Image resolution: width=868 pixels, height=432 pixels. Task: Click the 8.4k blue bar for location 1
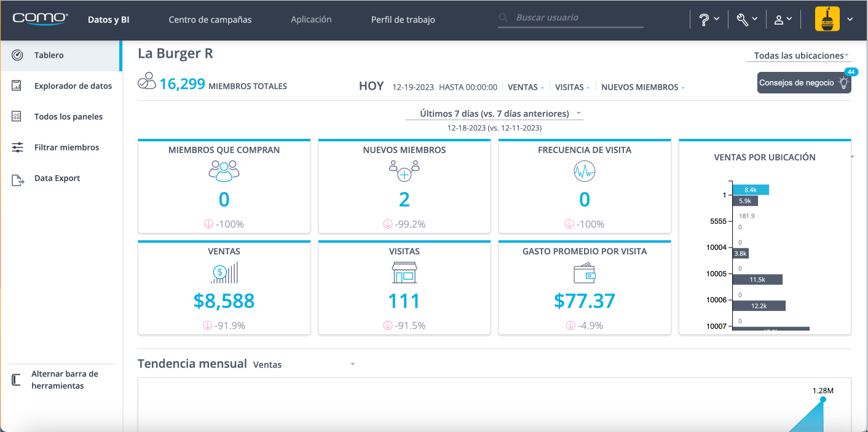tap(751, 190)
